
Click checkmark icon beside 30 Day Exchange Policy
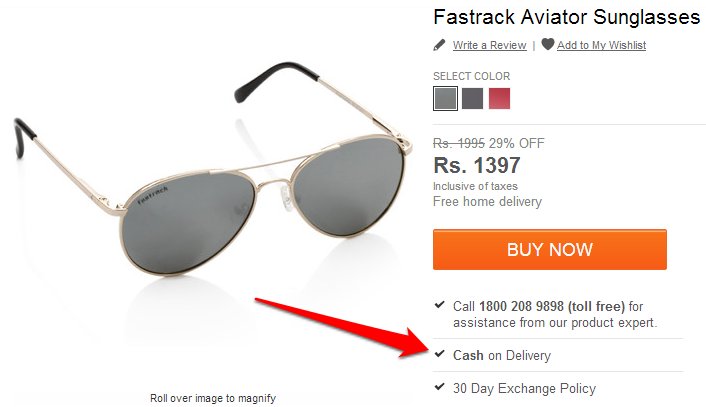[439, 386]
